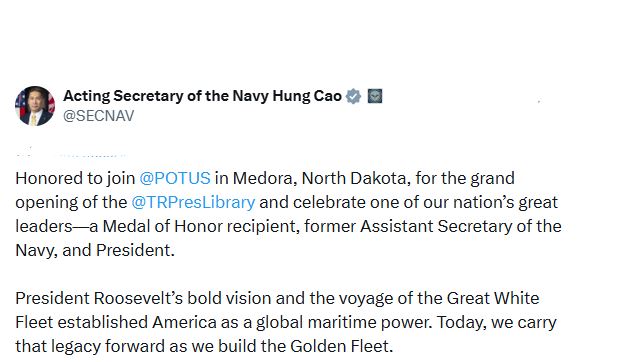Viewport: 639px width, 362px height.
Task: Open the Acting Secretary of the Navy Hung Cao profile name
Action: [x=202, y=96]
